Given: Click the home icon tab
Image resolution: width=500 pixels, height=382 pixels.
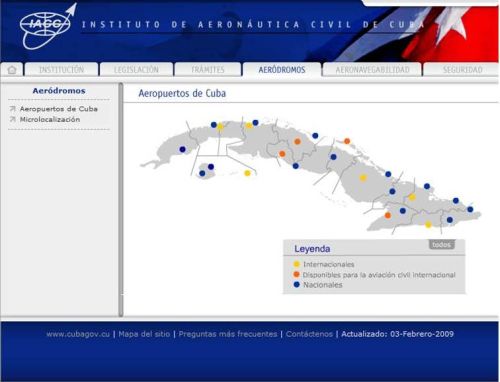Looking at the screenshot, I should point(12,70).
